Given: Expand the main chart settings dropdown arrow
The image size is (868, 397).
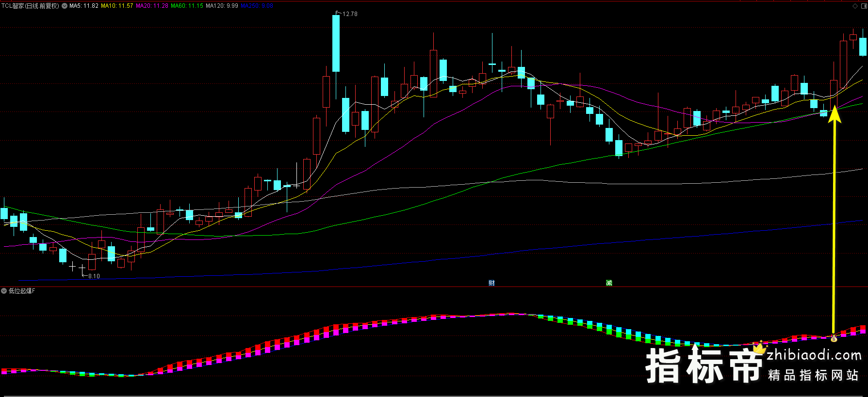Looking at the screenshot, I should 65,6.
